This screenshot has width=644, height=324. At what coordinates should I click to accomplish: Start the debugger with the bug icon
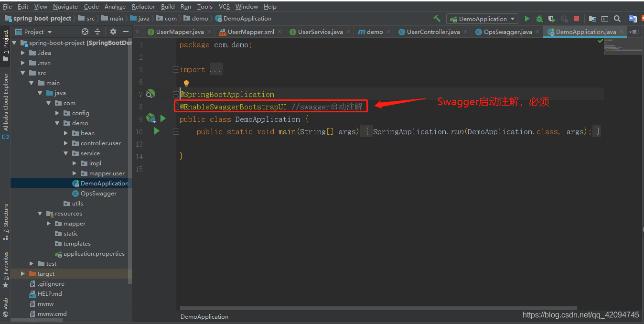(539, 18)
